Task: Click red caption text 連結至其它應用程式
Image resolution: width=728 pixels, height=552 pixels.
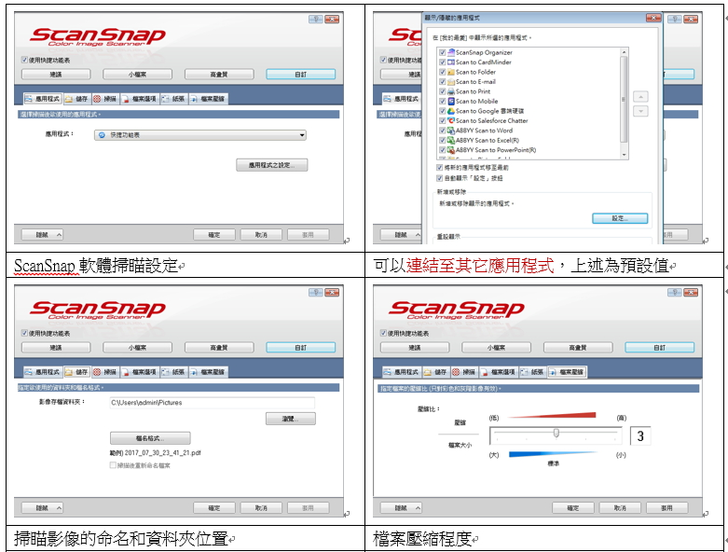Action: pyautogui.click(x=480, y=266)
